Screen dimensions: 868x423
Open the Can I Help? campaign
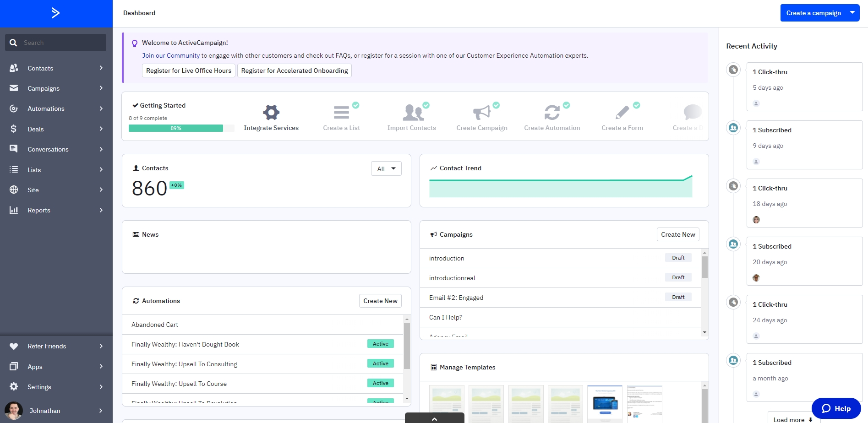tap(560, 317)
